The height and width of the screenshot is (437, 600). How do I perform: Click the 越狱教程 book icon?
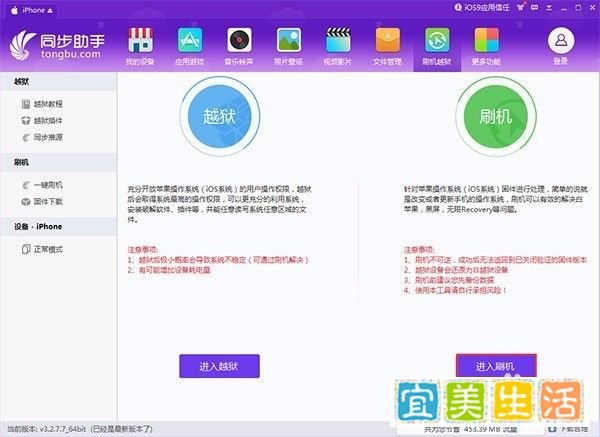pos(26,104)
